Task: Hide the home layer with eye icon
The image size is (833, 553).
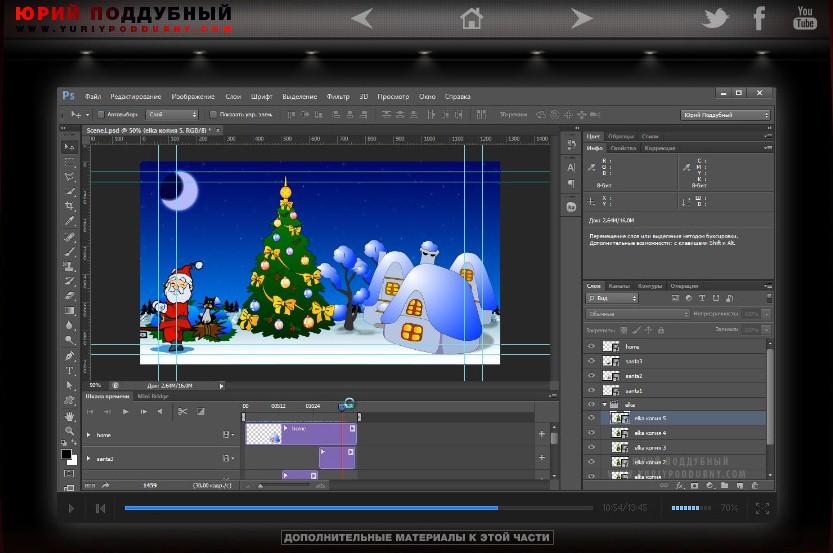Action: (591, 347)
